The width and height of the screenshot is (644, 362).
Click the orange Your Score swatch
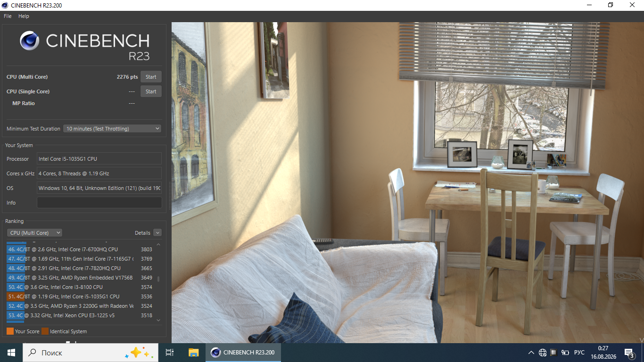click(10, 331)
